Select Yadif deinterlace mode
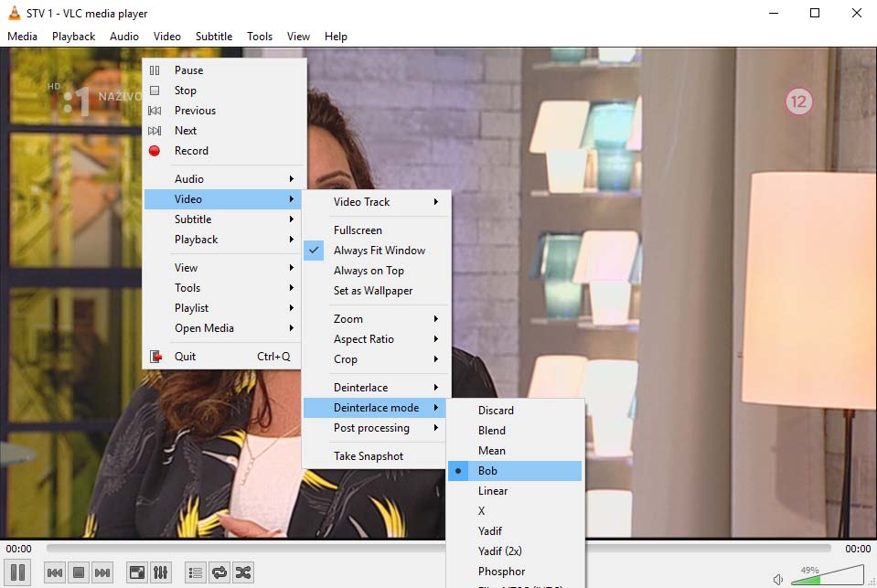 515,531
